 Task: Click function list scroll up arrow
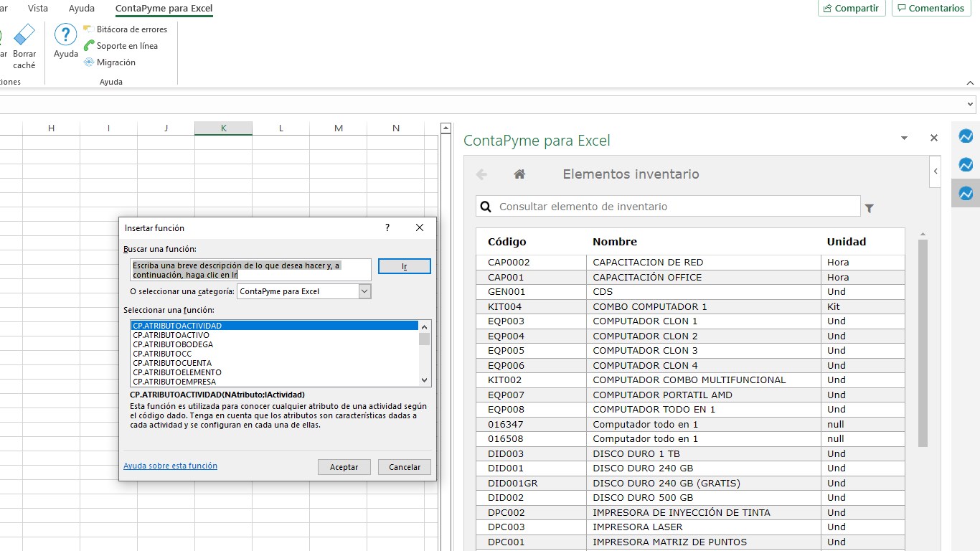[x=424, y=326]
